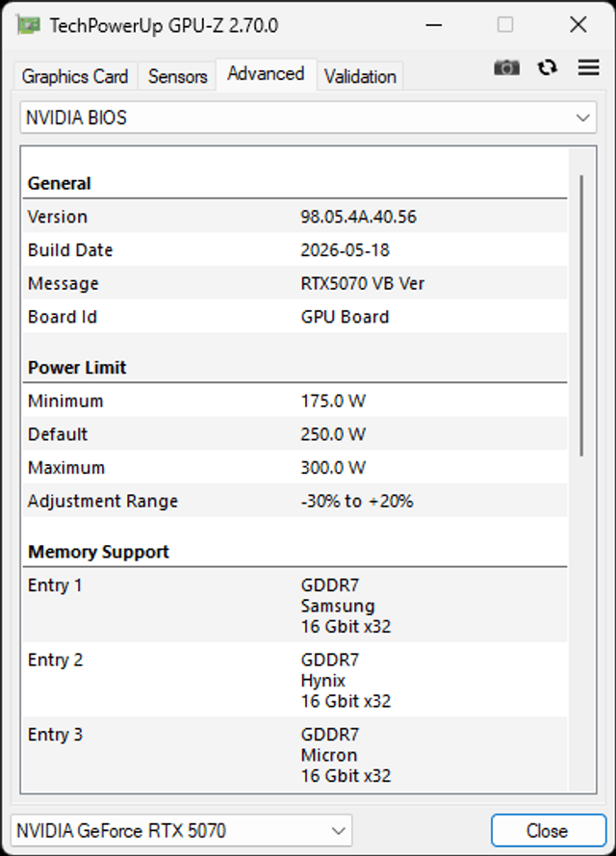Viewport: 616px width, 856px height.
Task: Click the Samsung memory vendor text
Action: [338, 606]
